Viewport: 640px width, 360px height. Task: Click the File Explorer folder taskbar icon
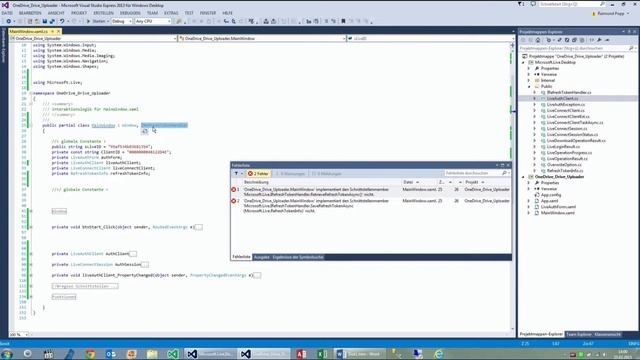tap(152, 354)
